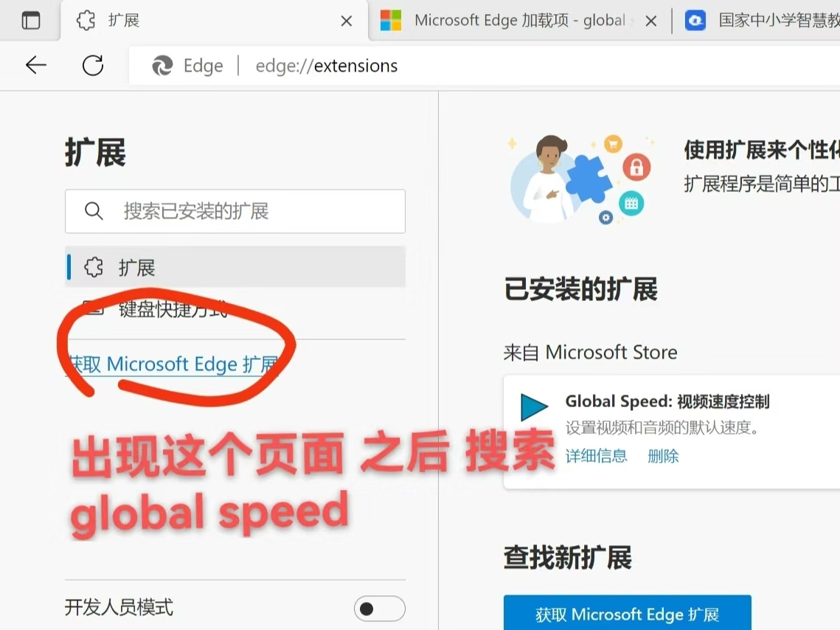Viewport: 840px width, 630px height.
Task: Click the 已安装的扩展 heading
Action: pos(580,289)
